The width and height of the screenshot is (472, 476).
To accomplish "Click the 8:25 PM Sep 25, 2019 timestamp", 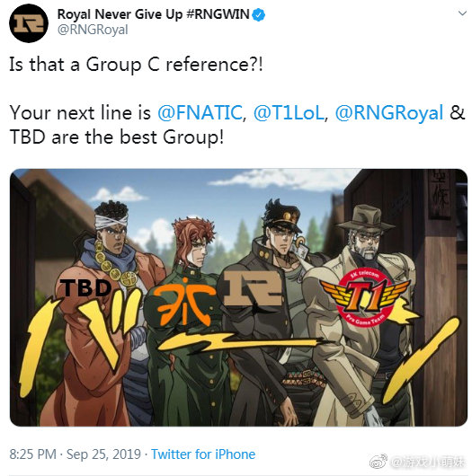I will click(x=75, y=454).
